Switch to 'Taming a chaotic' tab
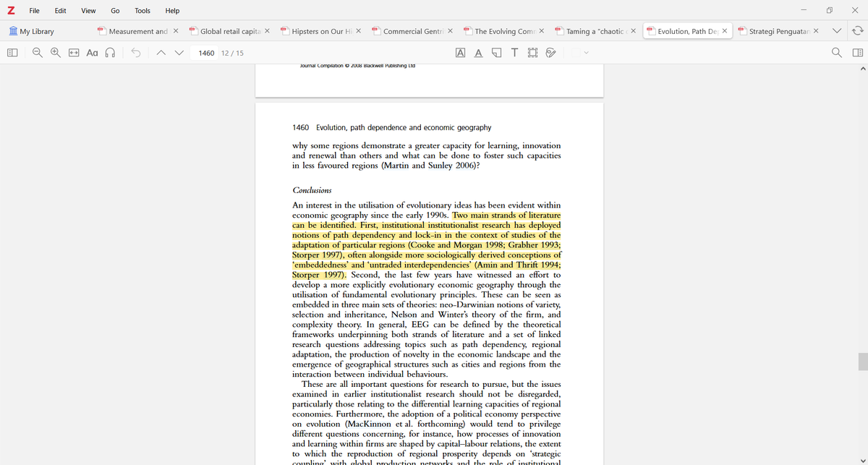 click(x=595, y=31)
